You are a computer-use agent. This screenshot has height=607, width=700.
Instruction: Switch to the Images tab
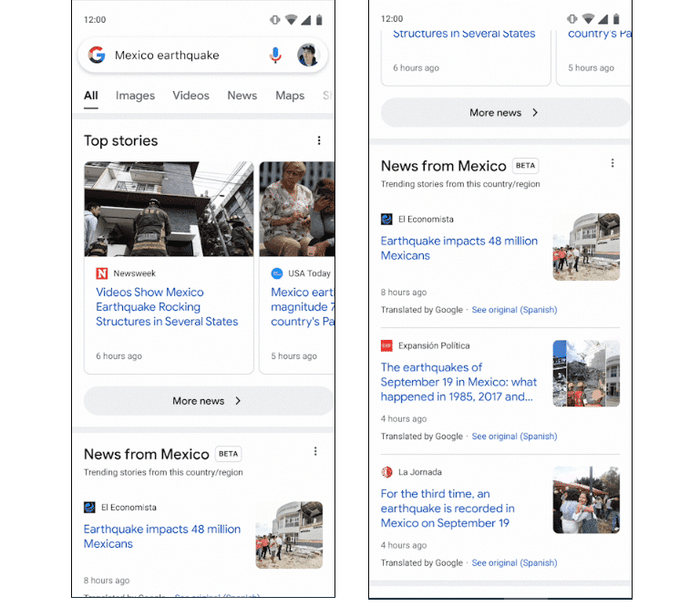pyautogui.click(x=135, y=96)
